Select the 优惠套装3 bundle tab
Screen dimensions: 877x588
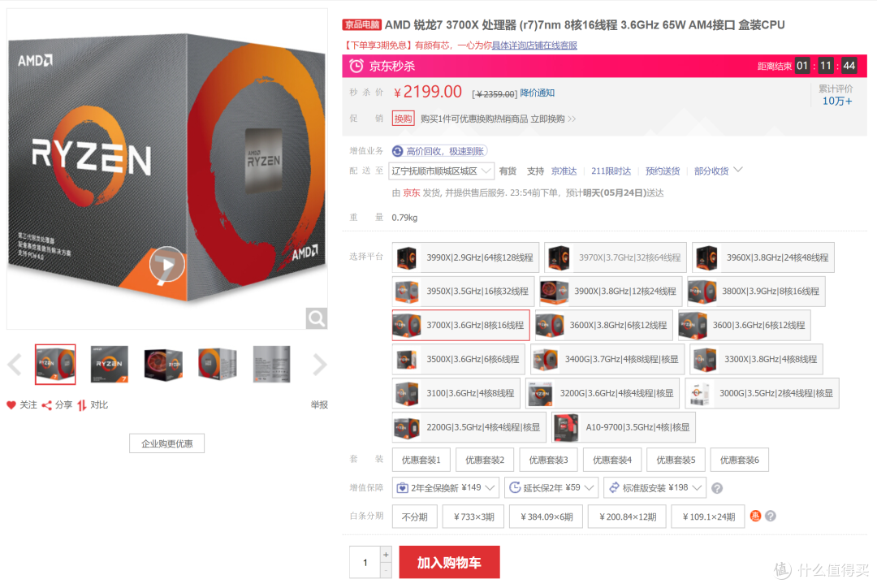pyautogui.click(x=548, y=460)
